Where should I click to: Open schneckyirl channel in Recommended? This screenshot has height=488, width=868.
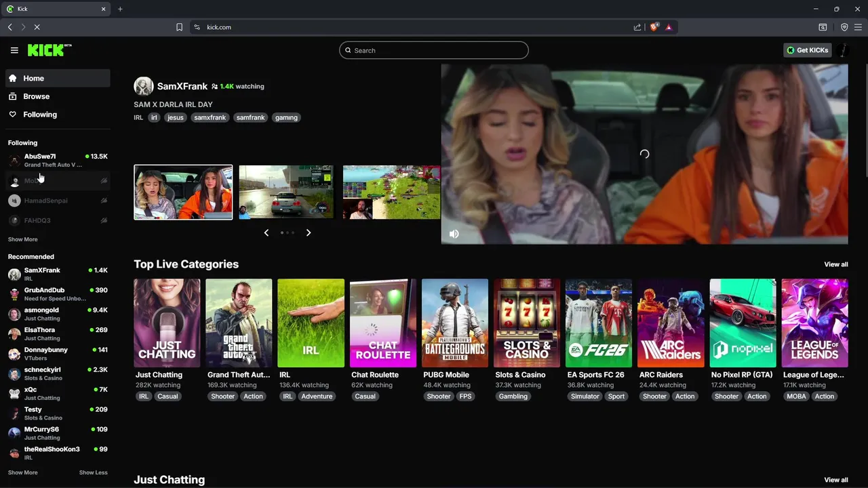58,373
